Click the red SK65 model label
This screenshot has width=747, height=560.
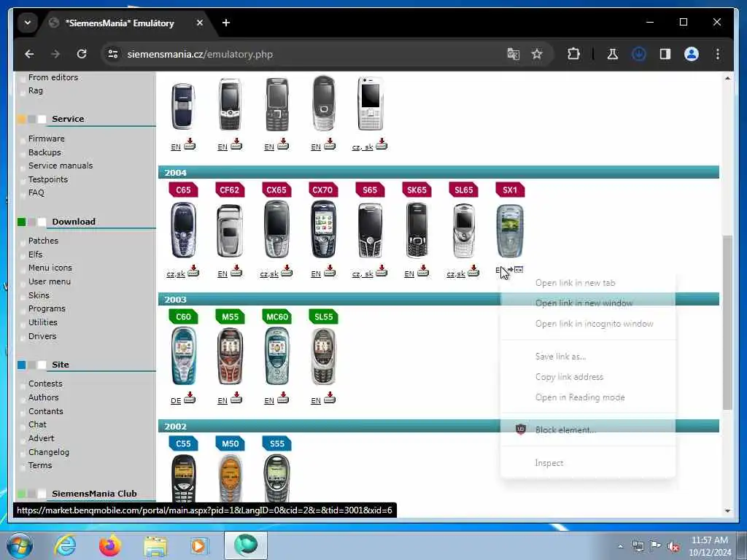tap(417, 190)
